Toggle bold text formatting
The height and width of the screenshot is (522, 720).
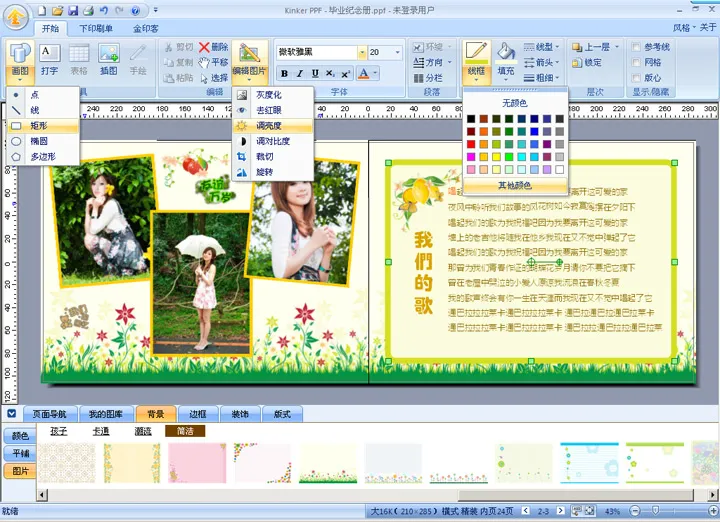tap(284, 74)
